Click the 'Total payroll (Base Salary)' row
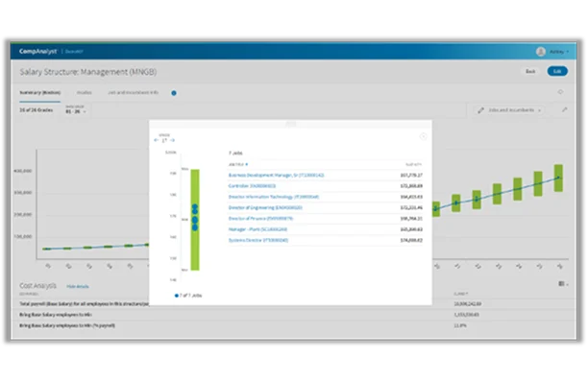This screenshot has height=381, width=588. [293, 304]
